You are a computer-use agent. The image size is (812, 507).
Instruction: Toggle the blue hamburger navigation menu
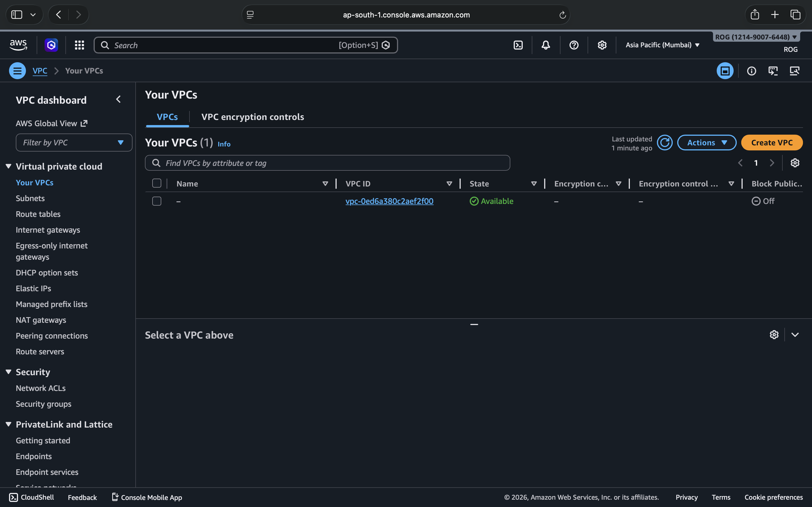(17, 71)
